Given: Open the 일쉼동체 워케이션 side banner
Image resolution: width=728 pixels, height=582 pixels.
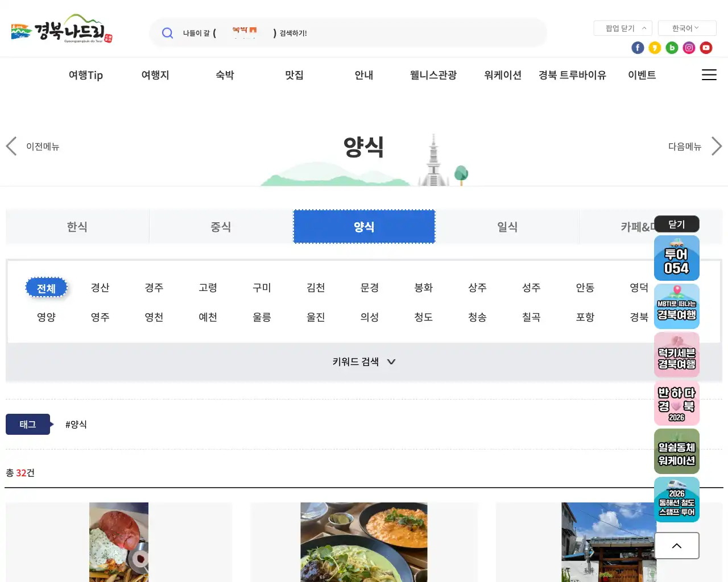Looking at the screenshot, I should pyautogui.click(x=677, y=451).
